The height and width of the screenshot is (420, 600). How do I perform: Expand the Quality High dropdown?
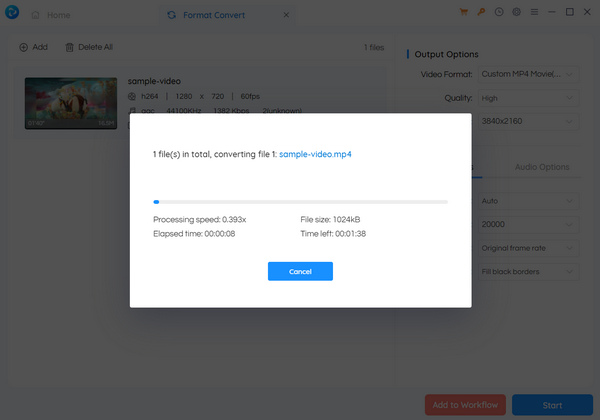(x=528, y=98)
